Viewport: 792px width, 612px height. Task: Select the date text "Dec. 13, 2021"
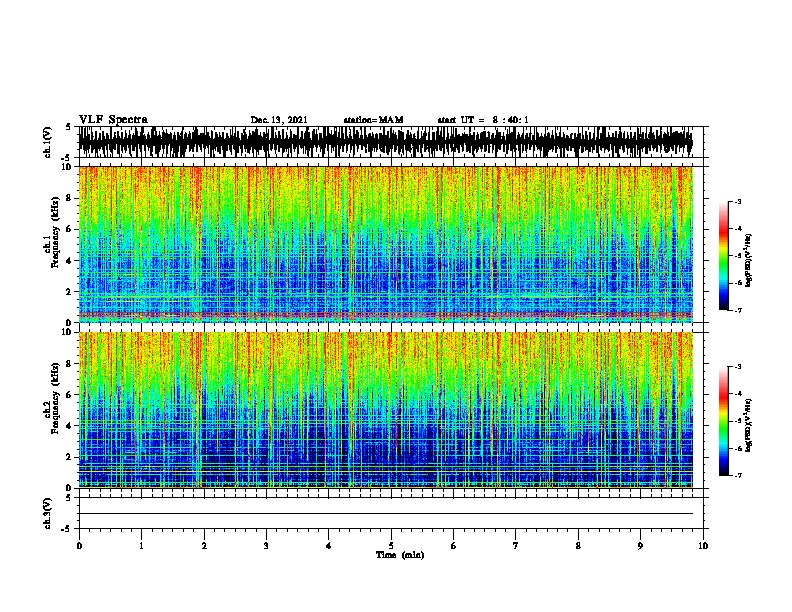[279, 120]
